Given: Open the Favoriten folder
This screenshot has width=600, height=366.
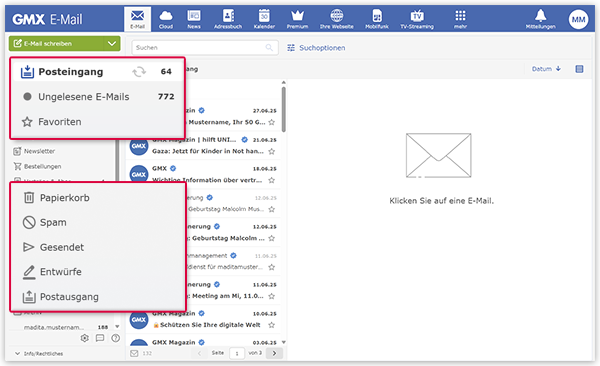Looking at the screenshot, I should click(98, 122).
